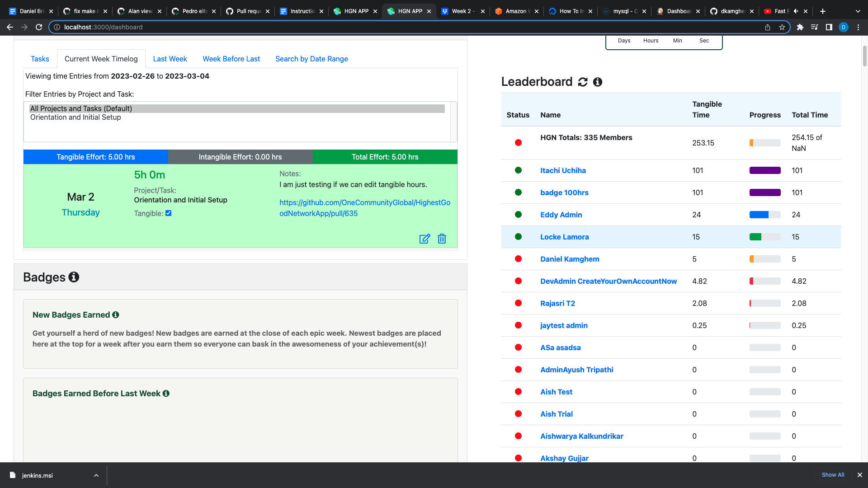The height and width of the screenshot is (488, 868).
Task: Open the Leaderboard info icon
Action: 598,82
